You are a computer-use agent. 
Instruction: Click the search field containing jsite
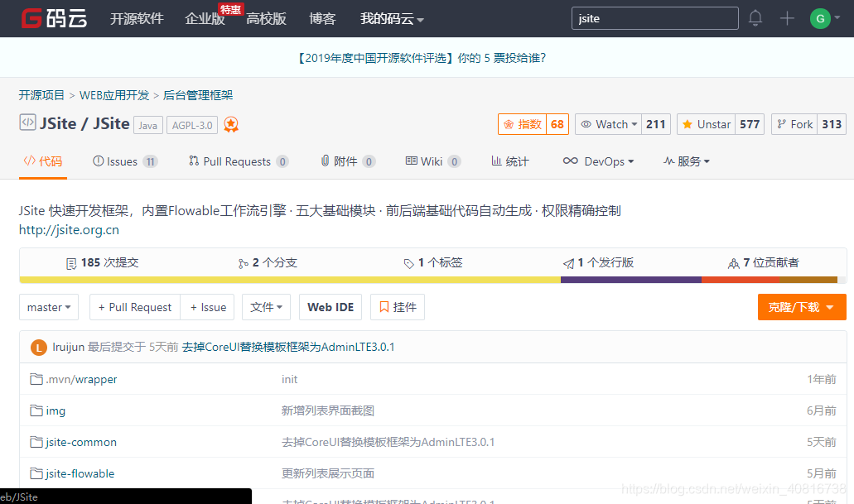pyautogui.click(x=654, y=18)
